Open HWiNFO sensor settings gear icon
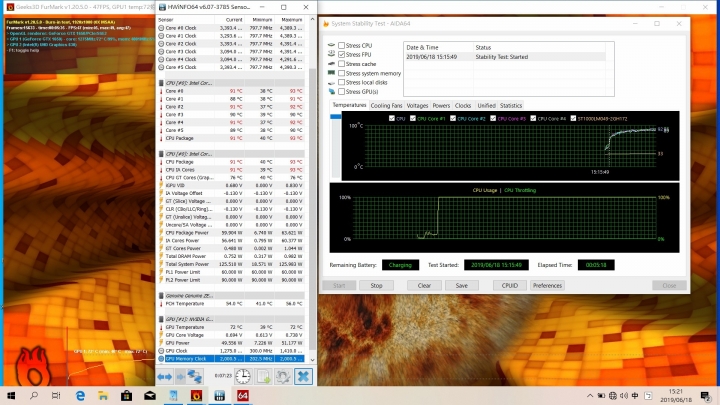 pyautogui.click(x=283, y=377)
